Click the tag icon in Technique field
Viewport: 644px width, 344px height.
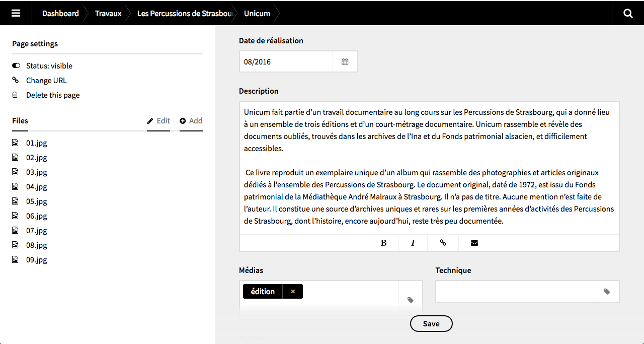point(607,292)
